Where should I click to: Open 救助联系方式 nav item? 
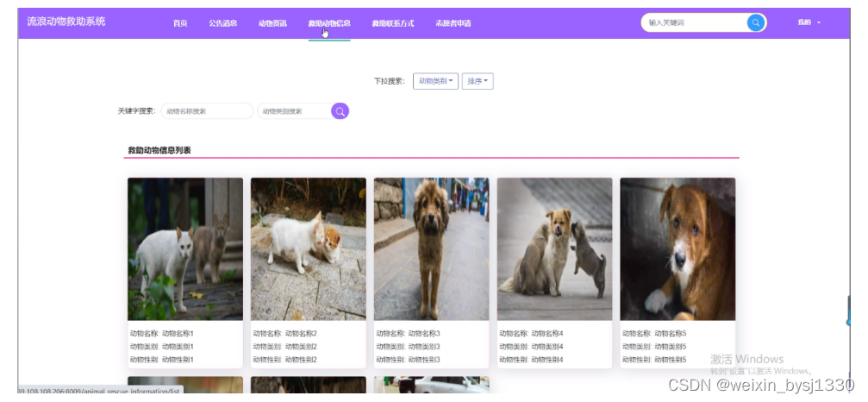point(393,23)
